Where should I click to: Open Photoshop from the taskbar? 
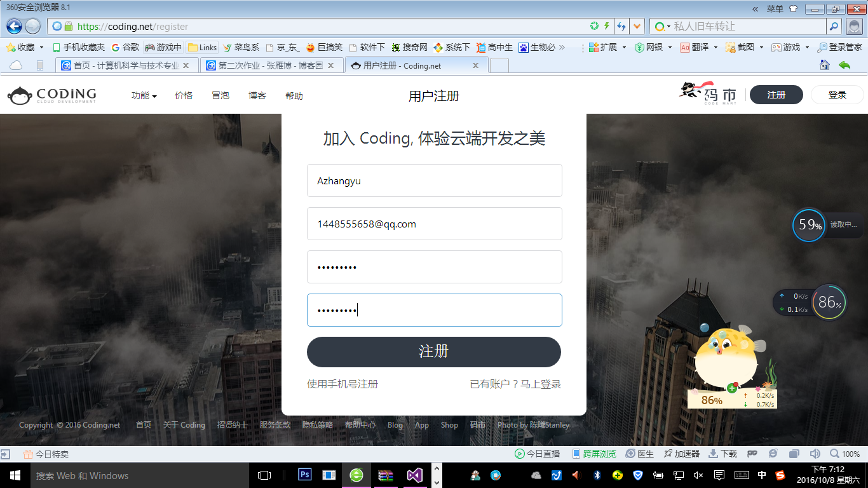(304, 475)
